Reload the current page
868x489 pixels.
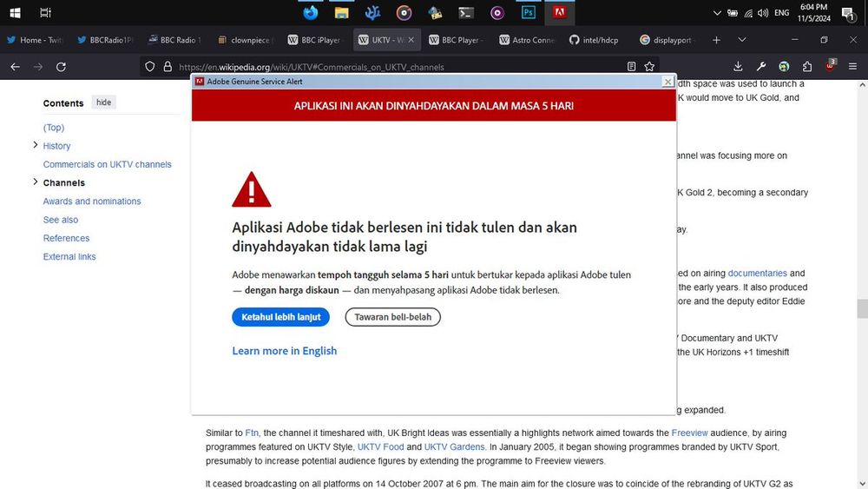[61, 67]
